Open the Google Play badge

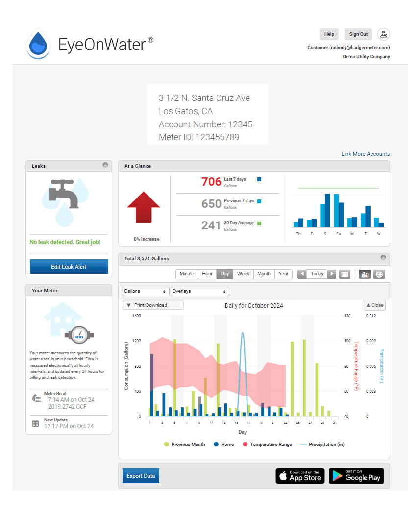(x=356, y=476)
